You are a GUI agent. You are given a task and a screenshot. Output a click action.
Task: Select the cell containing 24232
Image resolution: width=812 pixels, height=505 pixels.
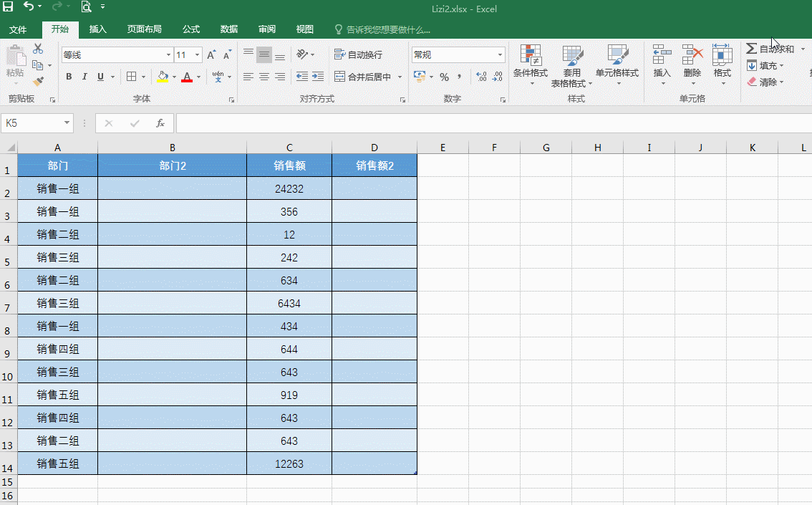tap(289, 188)
